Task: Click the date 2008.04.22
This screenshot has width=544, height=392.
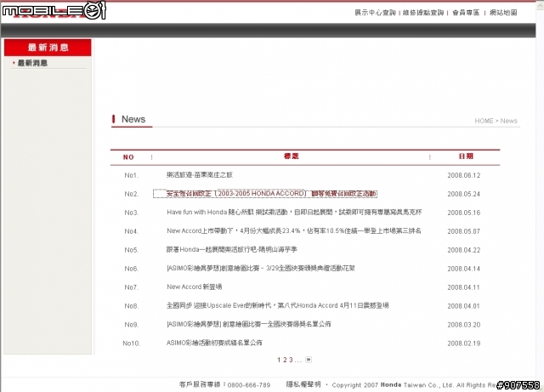Action: pyautogui.click(x=464, y=250)
